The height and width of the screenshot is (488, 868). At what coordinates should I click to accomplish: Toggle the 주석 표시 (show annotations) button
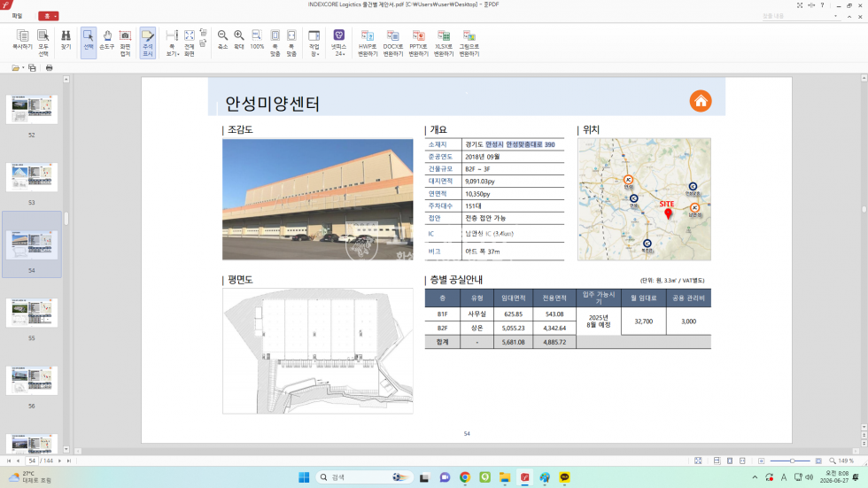[147, 42]
